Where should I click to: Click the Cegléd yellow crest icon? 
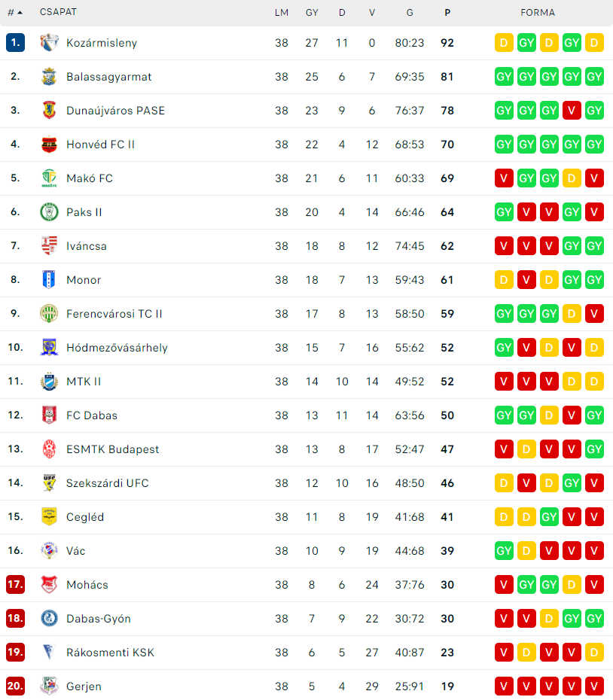point(49,517)
